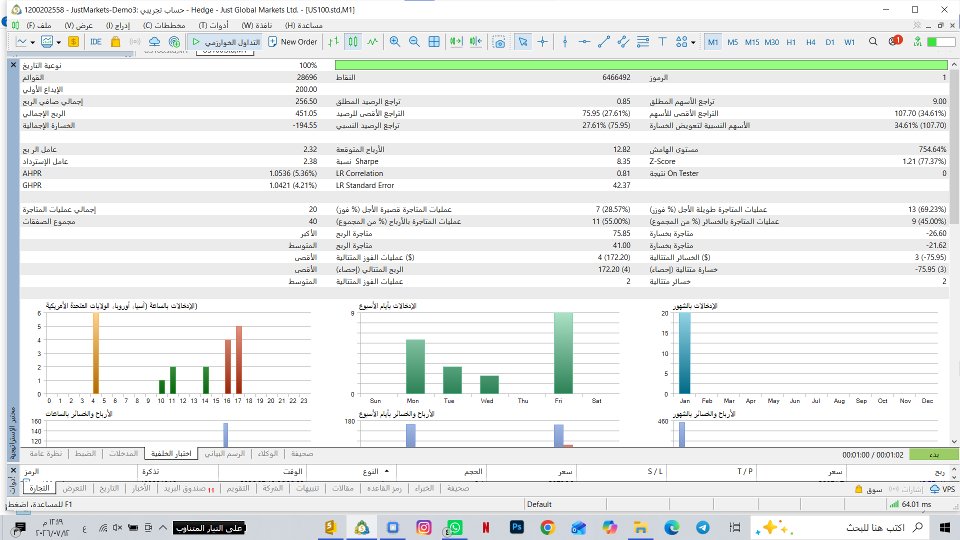Viewport: 960px width, 540px height.
Task: Select the text label T tool
Action: click(662, 42)
